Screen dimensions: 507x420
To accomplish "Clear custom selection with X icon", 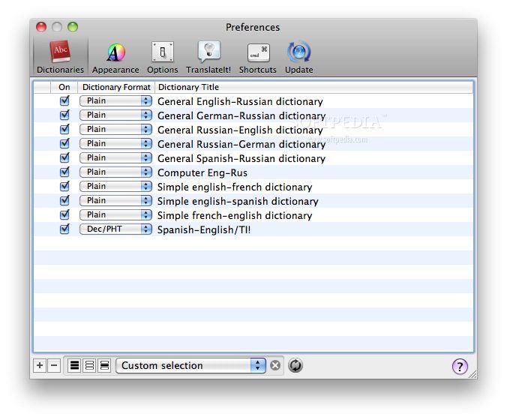I will (275, 366).
